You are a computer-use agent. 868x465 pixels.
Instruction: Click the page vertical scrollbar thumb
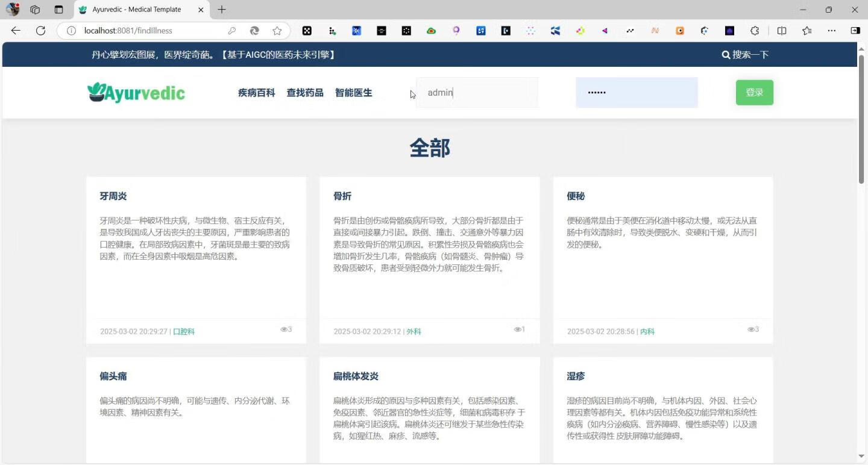pos(862,119)
